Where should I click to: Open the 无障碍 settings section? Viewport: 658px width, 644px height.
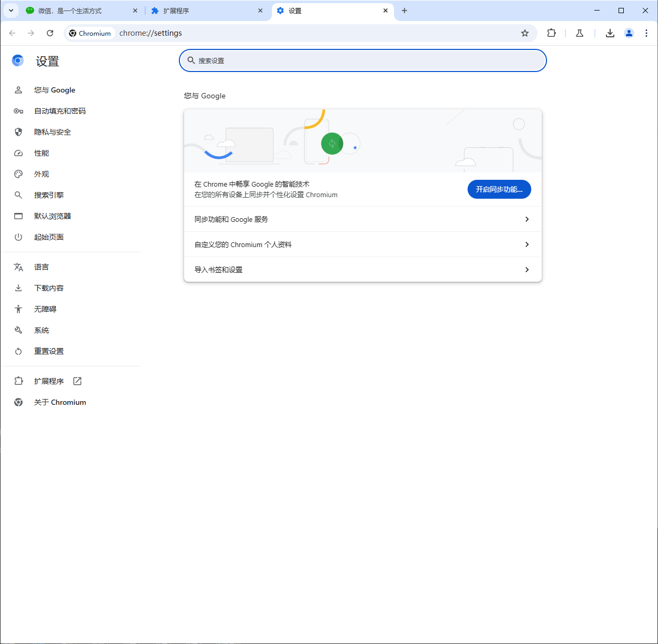(x=45, y=309)
